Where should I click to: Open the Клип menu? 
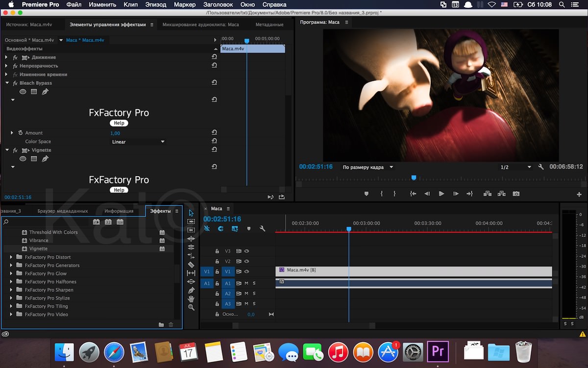131,4
